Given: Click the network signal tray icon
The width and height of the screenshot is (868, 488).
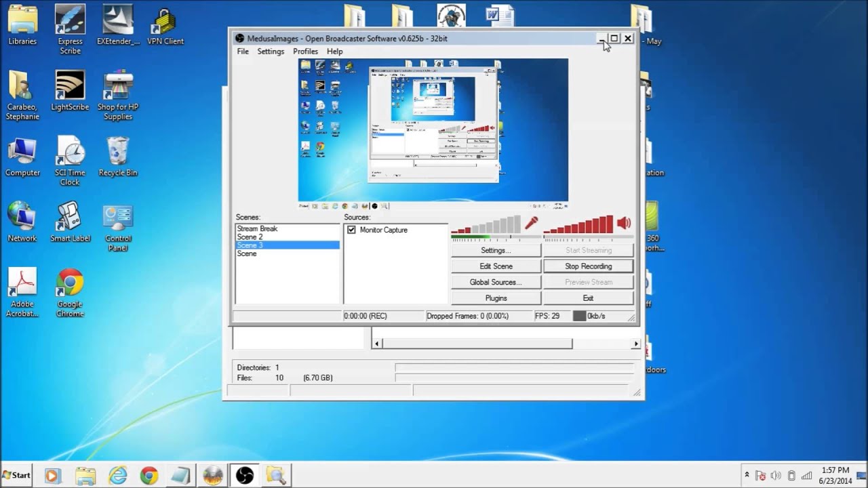Looking at the screenshot, I should click(x=806, y=476).
